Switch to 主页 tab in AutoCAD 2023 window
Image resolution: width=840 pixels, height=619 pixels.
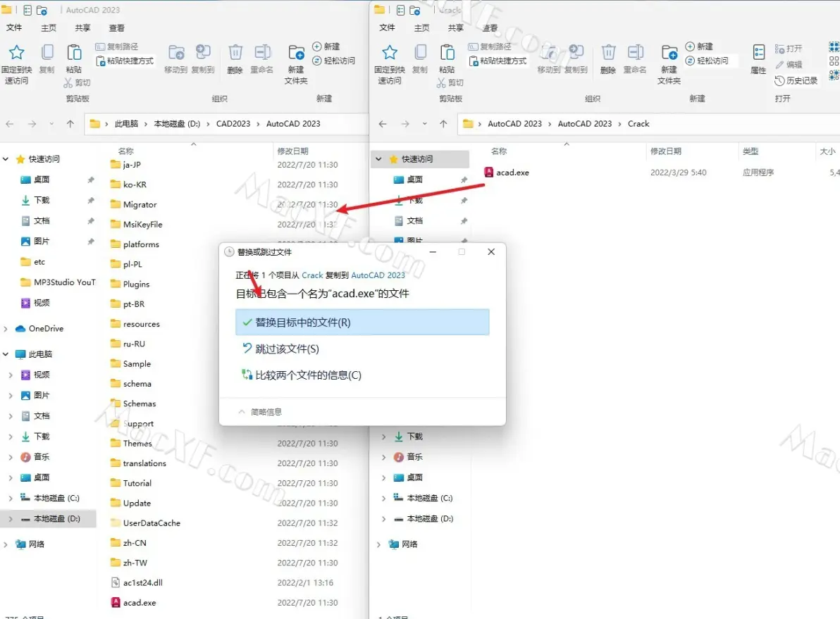(49, 28)
